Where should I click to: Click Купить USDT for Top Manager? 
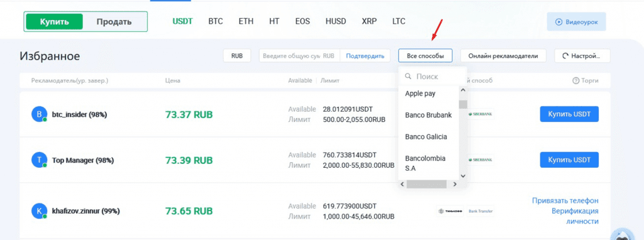569,160
